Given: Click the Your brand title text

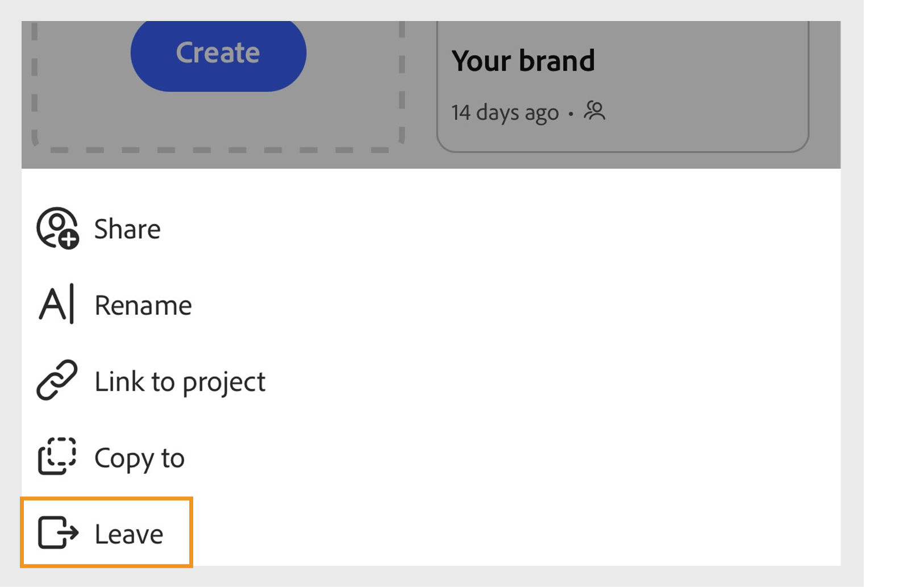Looking at the screenshot, I should coord(523,60).
